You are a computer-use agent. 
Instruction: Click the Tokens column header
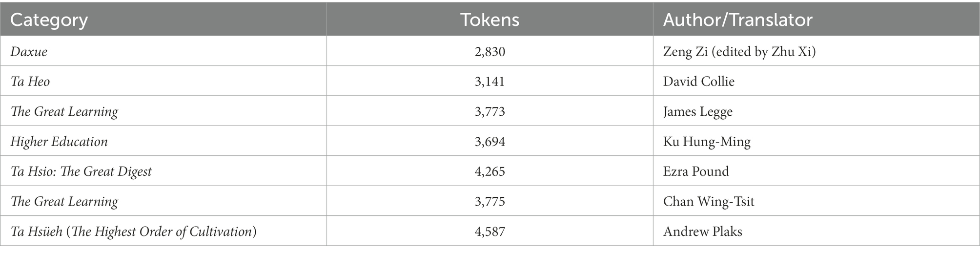(x=490, y=20)
